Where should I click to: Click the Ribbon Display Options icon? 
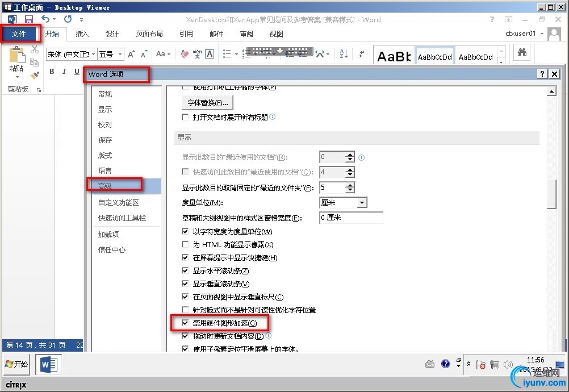508,19
